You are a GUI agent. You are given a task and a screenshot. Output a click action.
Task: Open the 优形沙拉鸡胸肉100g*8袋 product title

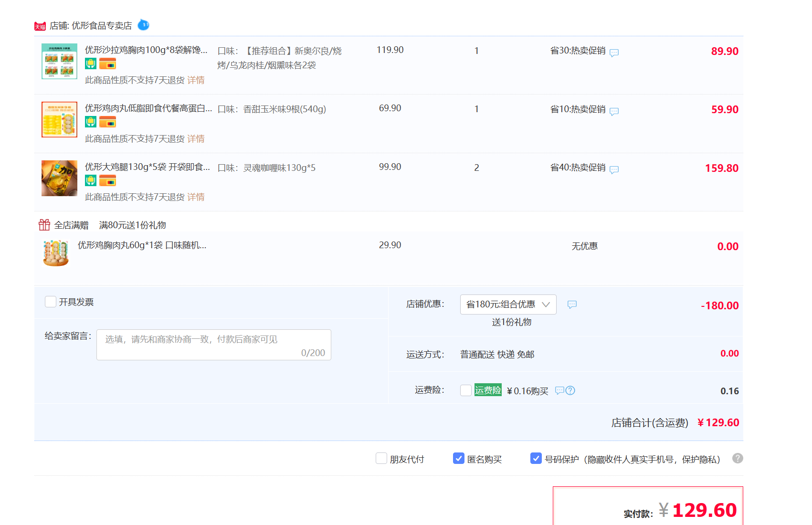[147, 50]
